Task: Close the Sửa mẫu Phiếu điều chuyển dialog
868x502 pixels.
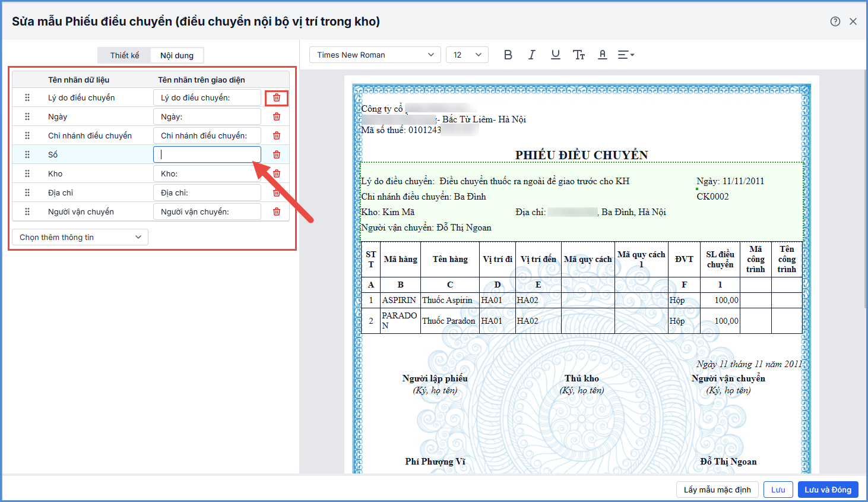Action: (853, 21)
